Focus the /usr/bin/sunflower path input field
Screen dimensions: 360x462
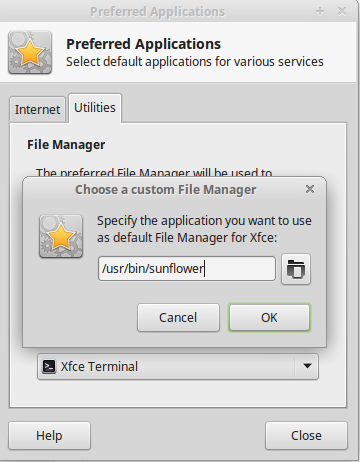[187, 268]
